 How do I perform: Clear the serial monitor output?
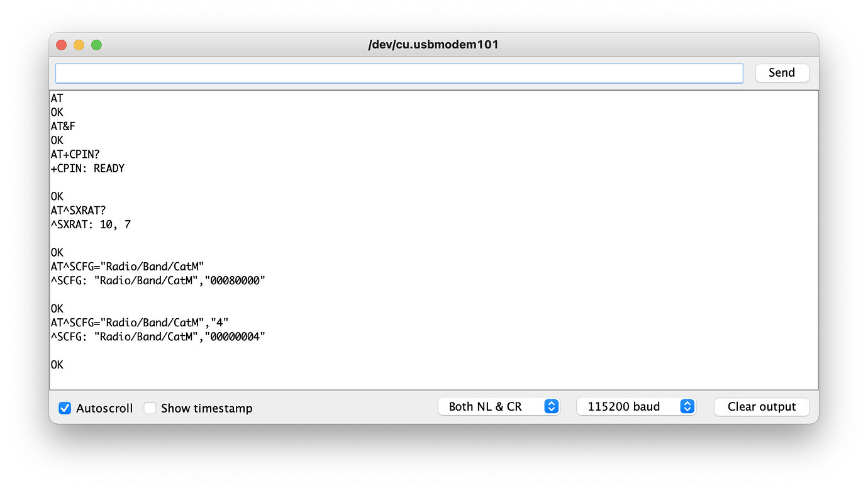[x=762, y=407]
